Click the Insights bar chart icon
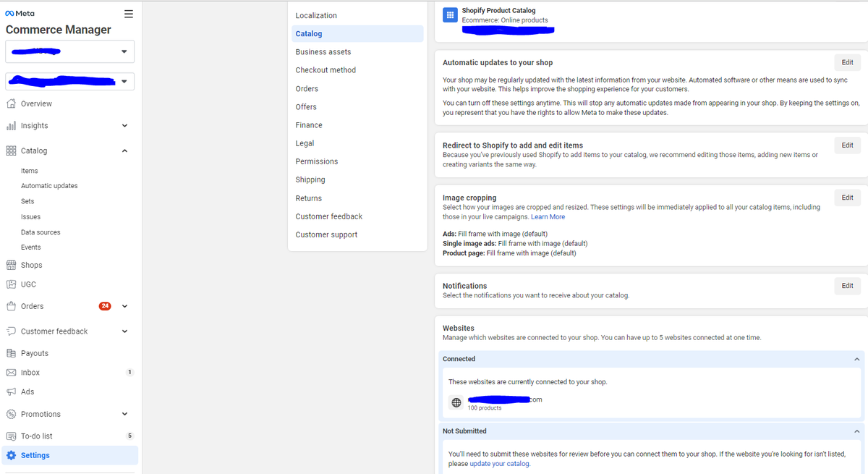 [11, 125]
